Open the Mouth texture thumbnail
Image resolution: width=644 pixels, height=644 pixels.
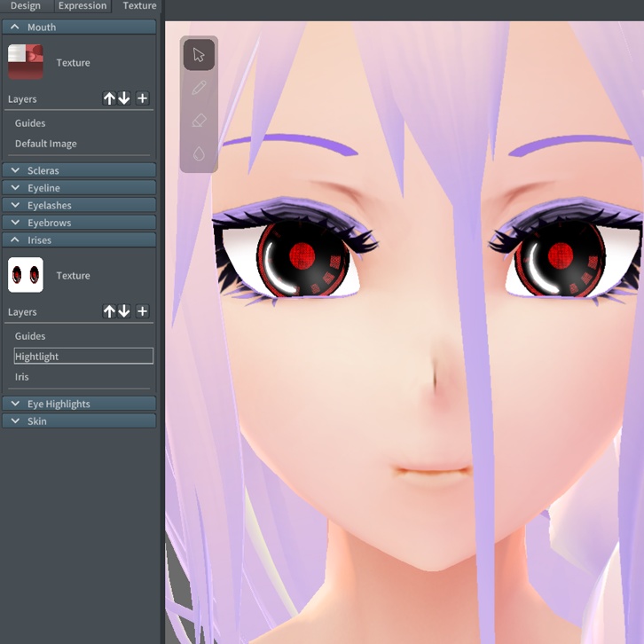click(26, 62)
